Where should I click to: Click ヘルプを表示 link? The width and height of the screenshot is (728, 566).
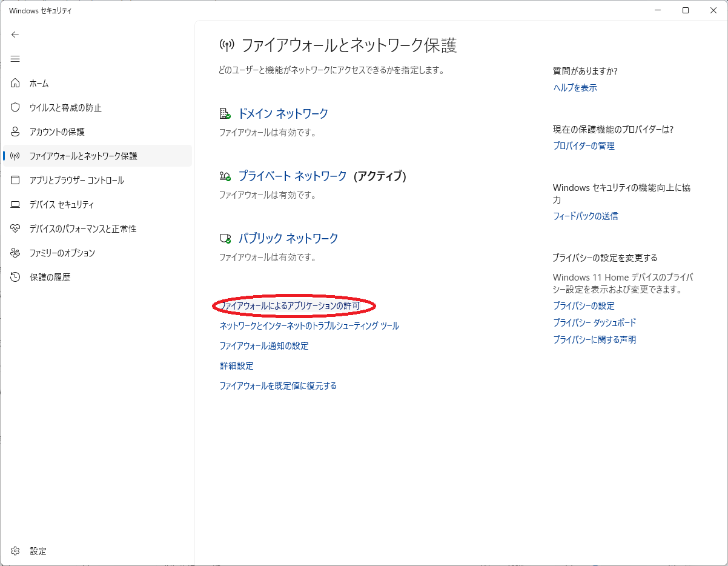[575, 87]
